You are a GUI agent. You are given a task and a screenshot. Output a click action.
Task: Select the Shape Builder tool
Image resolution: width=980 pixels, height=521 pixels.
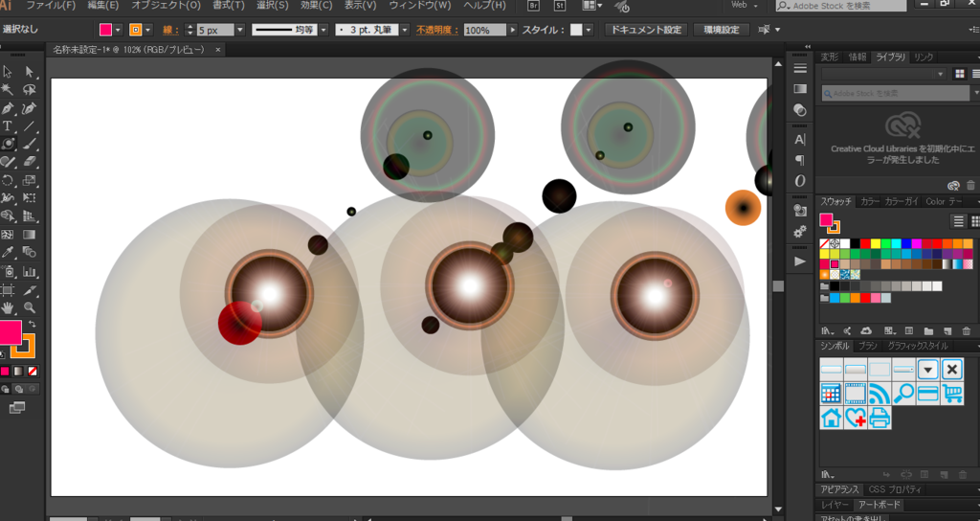(x=8, y=216)
